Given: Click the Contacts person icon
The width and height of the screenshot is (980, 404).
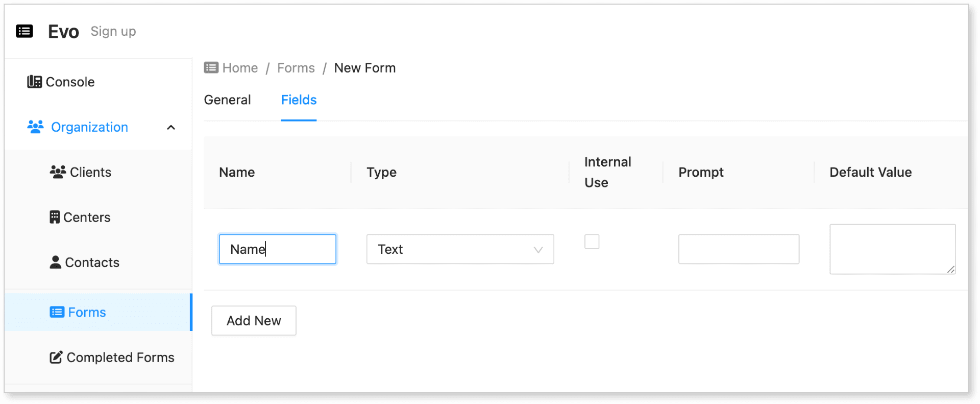Looking at the screenshot, I should (x=55, y=262).
